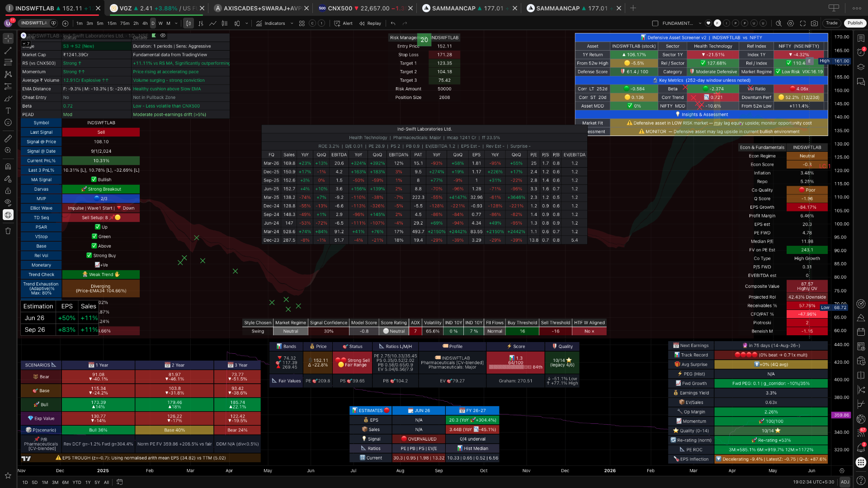Screen dimensions: 868x488
Task: Start bar Replay mode
Action: point(370,23)
